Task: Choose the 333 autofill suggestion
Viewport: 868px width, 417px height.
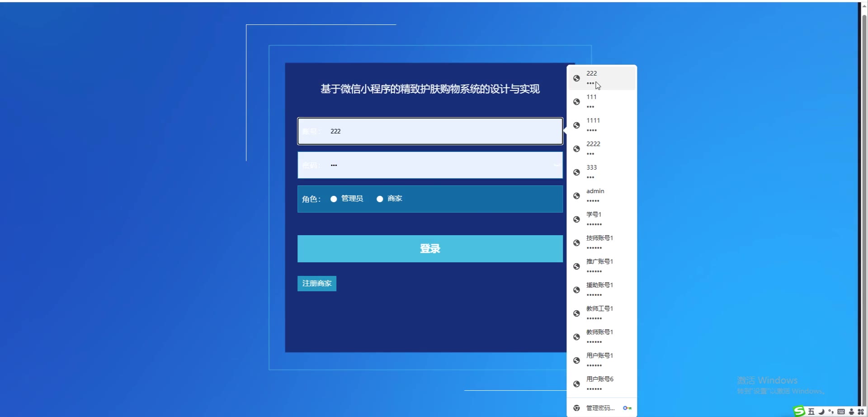Action: (602, 172)
